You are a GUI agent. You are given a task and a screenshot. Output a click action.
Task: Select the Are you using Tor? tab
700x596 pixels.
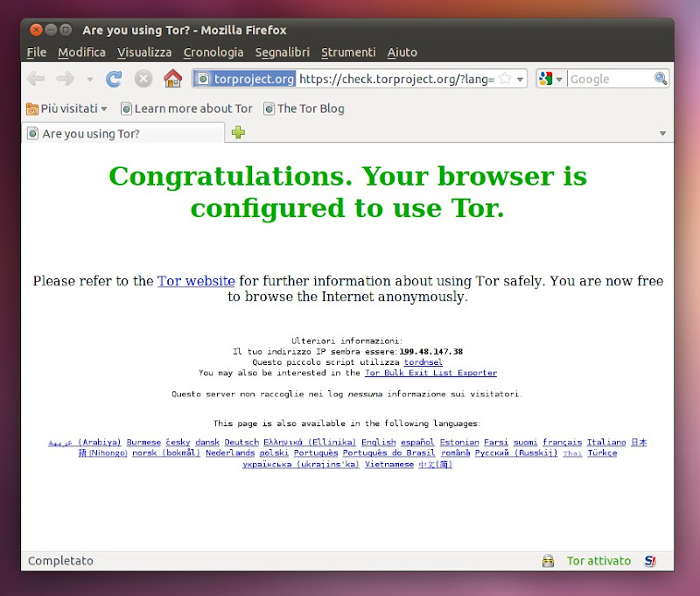tap(123, 134)
